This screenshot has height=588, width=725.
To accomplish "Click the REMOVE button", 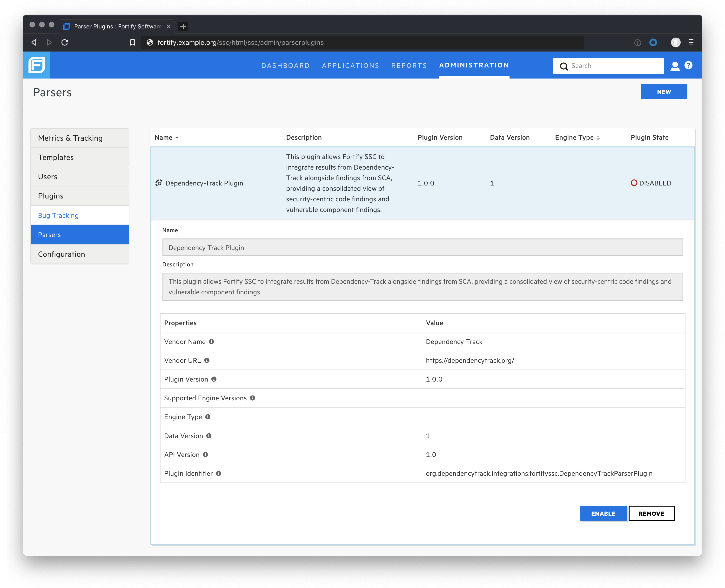I will tap(651, 514).
